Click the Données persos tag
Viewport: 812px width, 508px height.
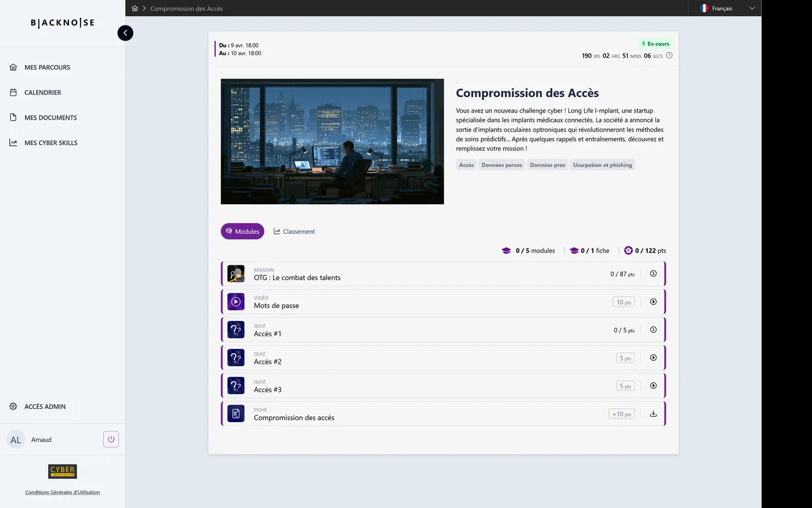coord(502,165)
